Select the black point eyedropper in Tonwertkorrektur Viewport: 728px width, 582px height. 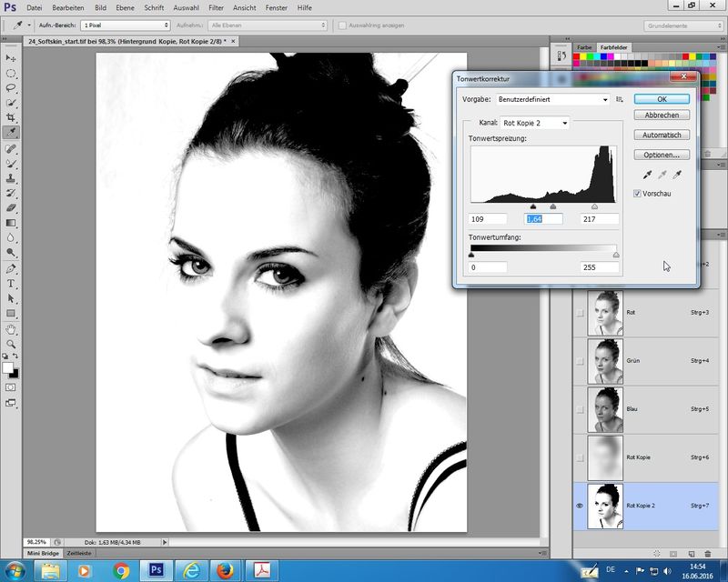click(x=647, y=175)
